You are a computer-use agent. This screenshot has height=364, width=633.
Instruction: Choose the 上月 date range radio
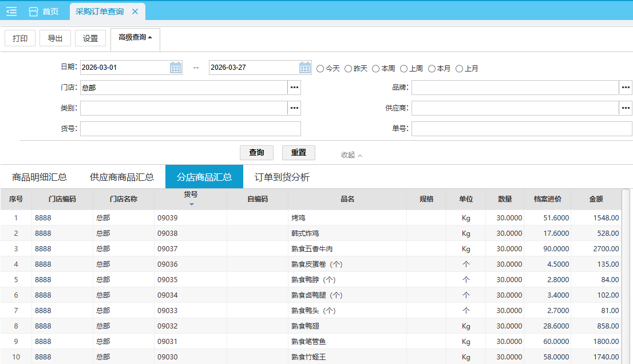(459, 69)
